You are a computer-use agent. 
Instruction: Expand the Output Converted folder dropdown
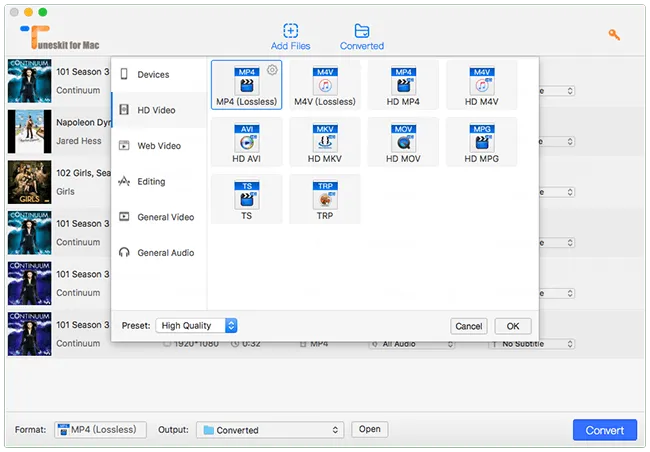coord(270,430)
